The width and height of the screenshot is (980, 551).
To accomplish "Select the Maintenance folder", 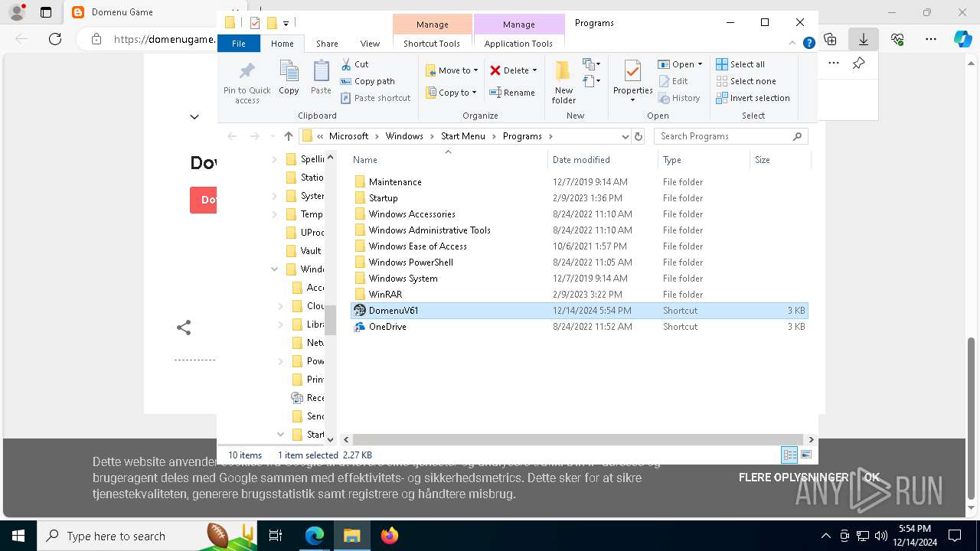I will pos(579,182).
